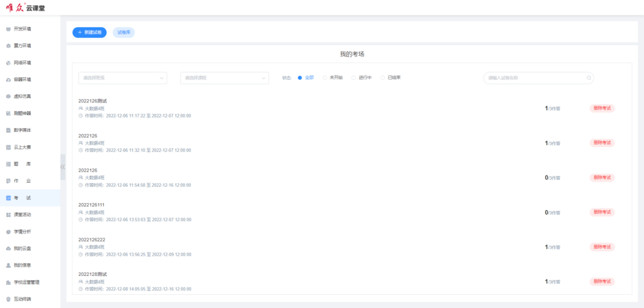Viewport: 644px width, 308px height.
Task: Select the 已结束 radio option
Action: 383,78
